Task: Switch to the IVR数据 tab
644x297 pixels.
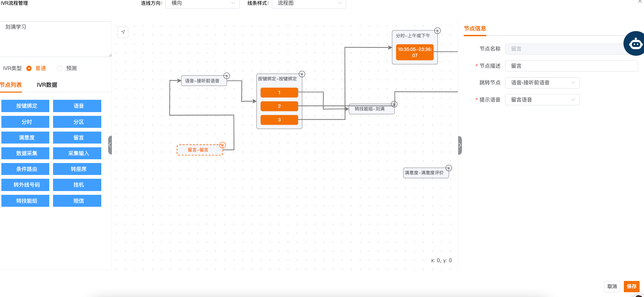Action: [x=47, y=85]
